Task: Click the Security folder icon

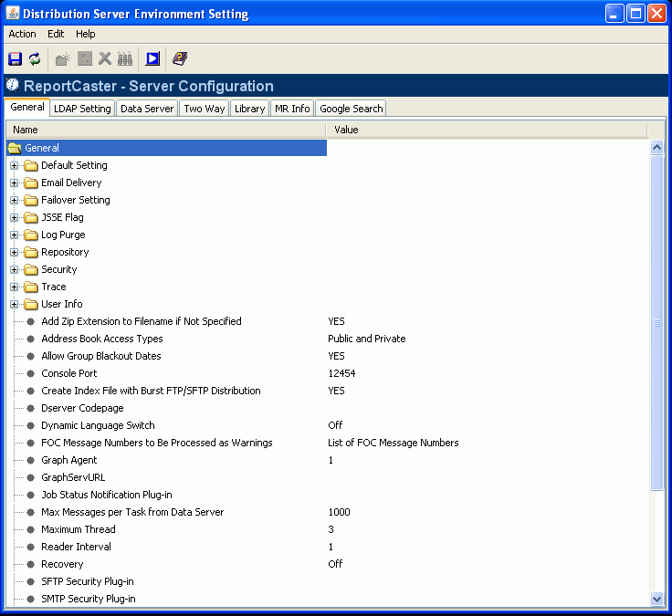Action: (x=31, y=270)
